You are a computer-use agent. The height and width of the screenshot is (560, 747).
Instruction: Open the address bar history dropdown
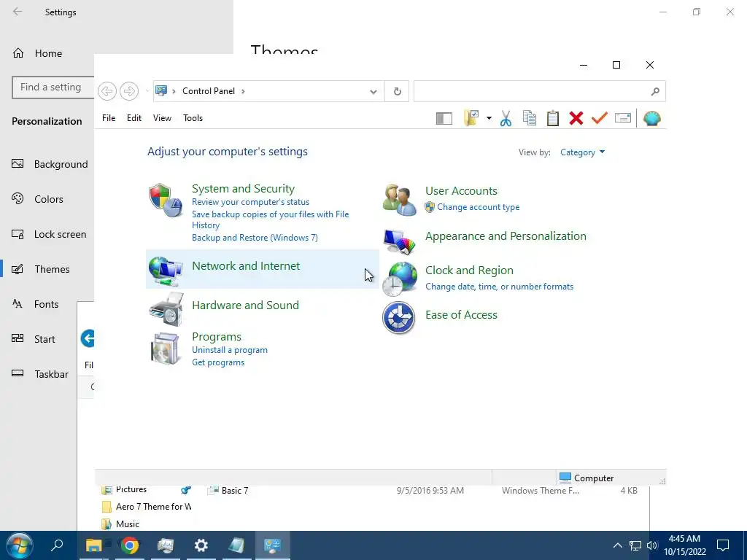[x=373, y=91]
